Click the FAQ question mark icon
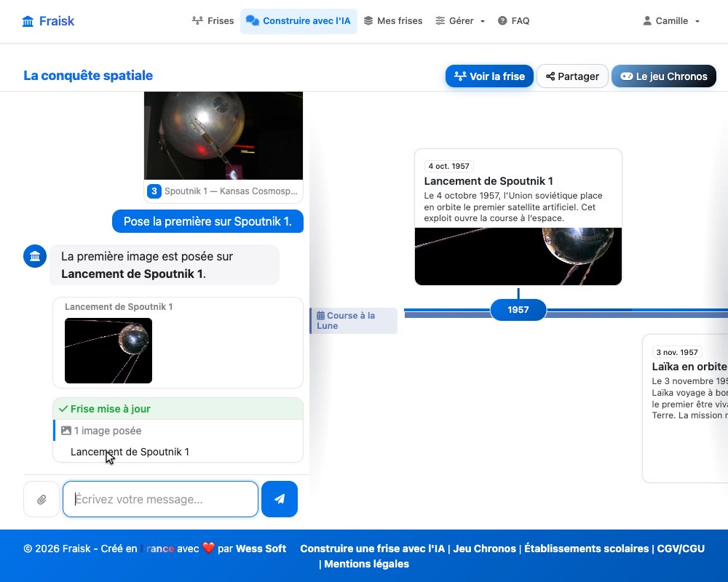The height and width of the screenshot is (582, 728). pyautogui.click(x=502, y=21)
